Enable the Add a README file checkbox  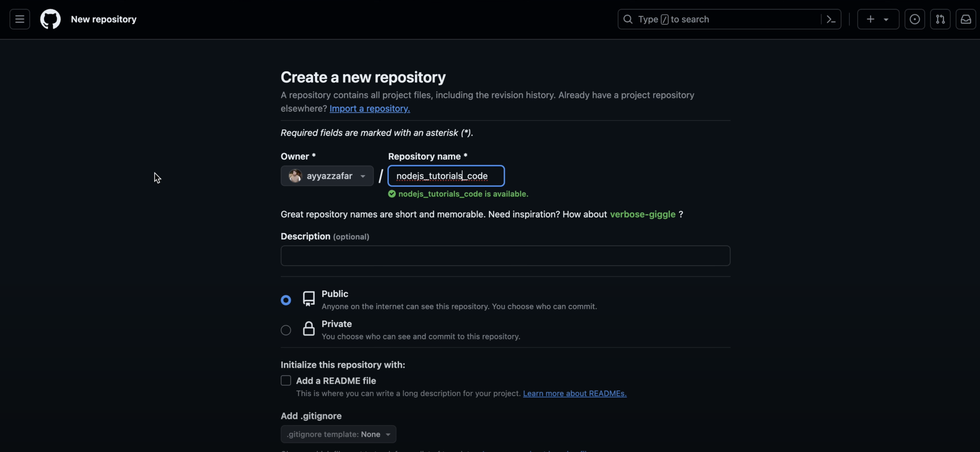tap(286, 380)
